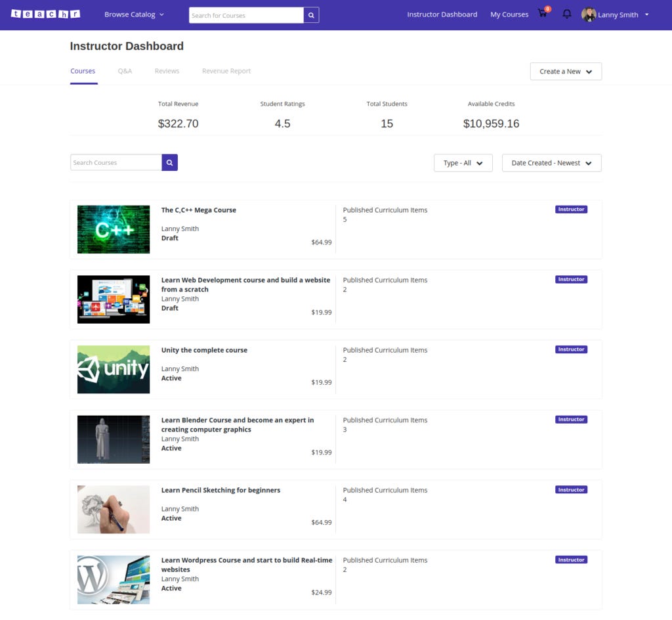Switch to the Reviews tab

pos(167,71)
